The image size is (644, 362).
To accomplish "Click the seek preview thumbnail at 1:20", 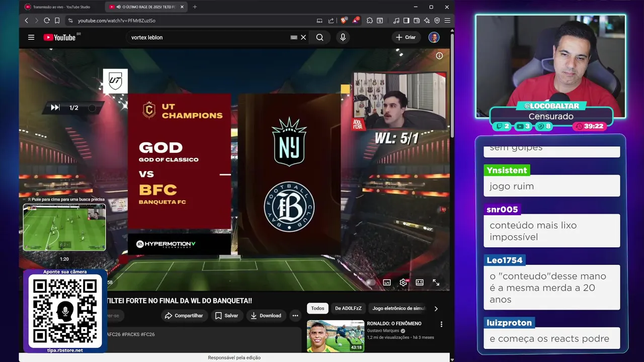I will [x=64, y=227].
